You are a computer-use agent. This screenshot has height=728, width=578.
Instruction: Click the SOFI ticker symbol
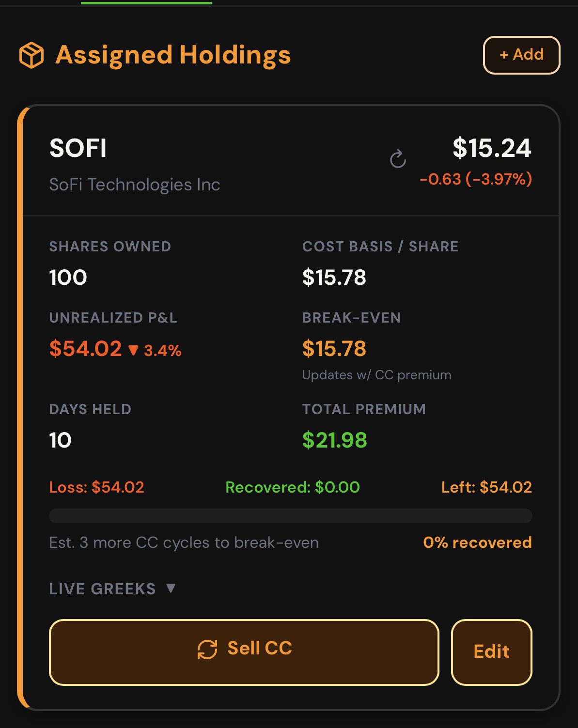tap(78, 148)
